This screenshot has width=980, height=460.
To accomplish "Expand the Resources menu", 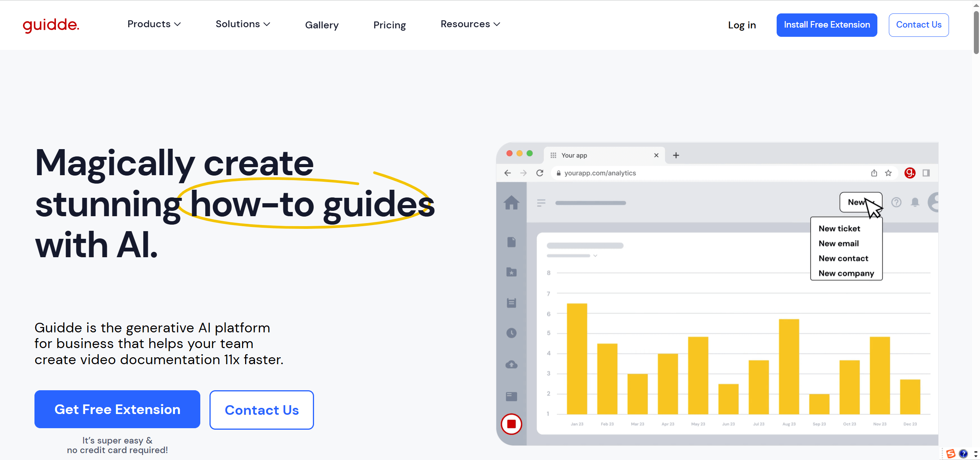I will coord(470,24).
